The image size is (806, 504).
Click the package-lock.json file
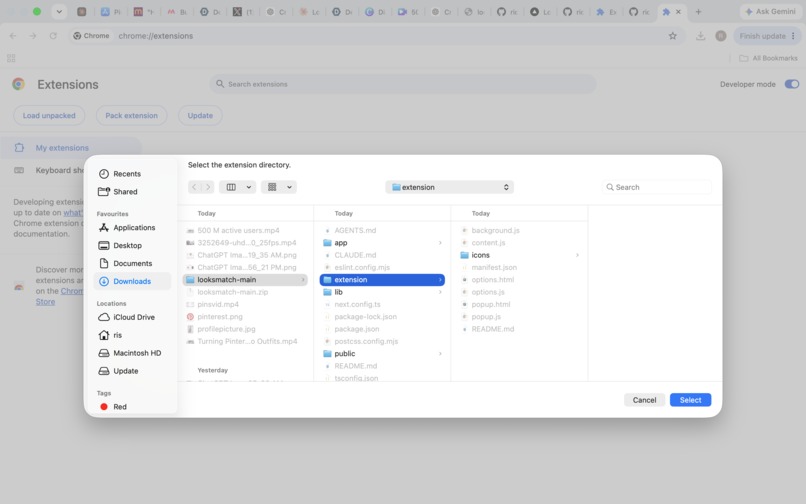tap(365, 317)
